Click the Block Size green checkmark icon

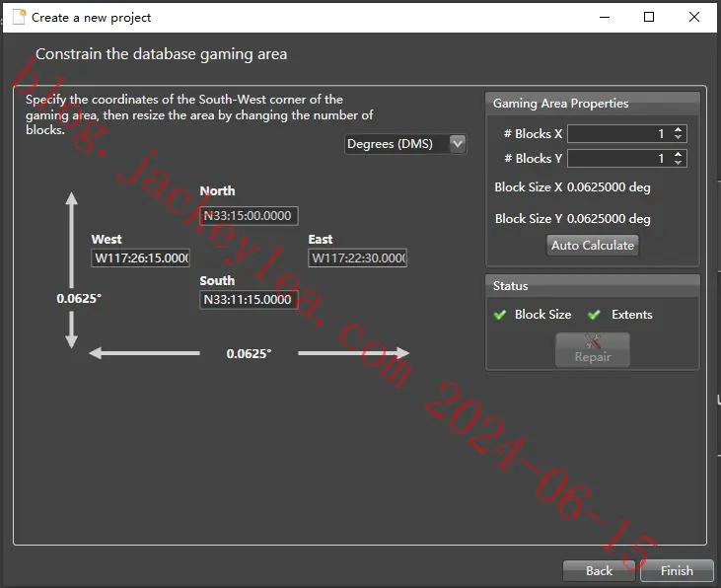[x=500, y=315]
